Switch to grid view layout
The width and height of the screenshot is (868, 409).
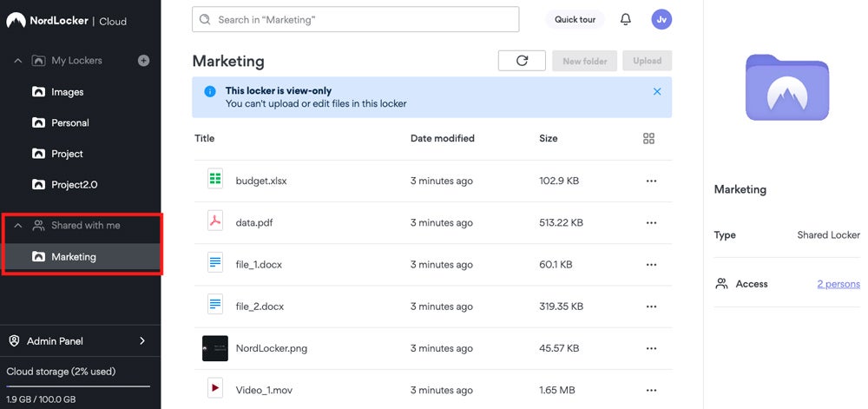point(648,139)
